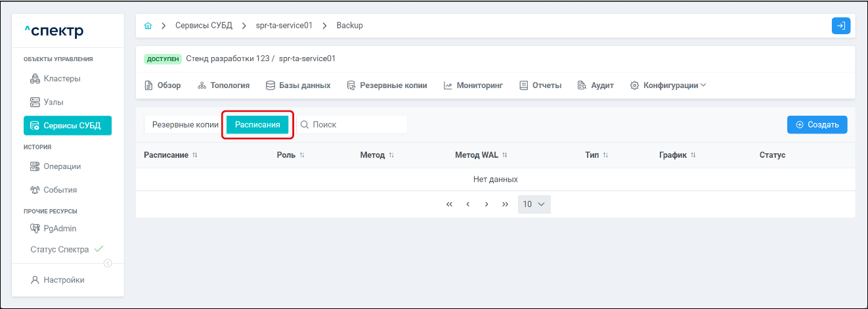Screen dimensions: 868x309
Task: Expand the Конфигурации dropdown menu
Action: (x=668, y=85)
